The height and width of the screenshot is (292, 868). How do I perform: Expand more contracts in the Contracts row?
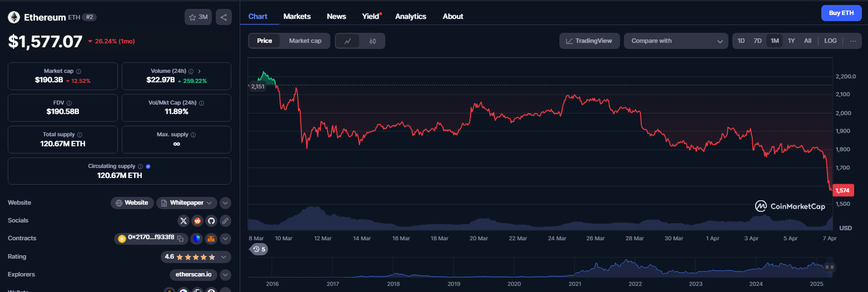coord(225,239)
